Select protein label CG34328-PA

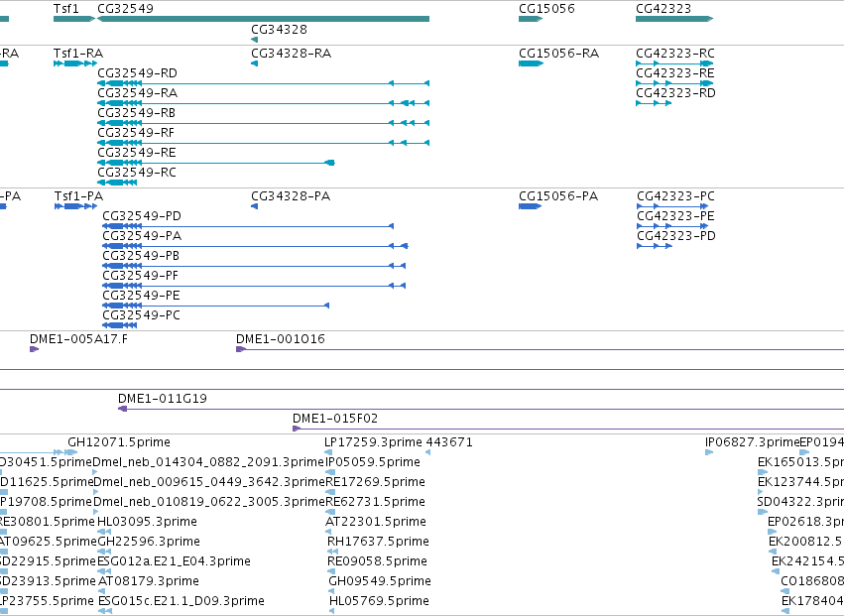tap(291, 196)
